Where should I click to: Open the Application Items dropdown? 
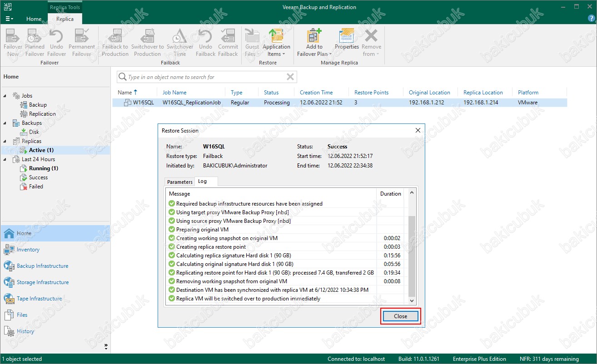coord(276,43)
